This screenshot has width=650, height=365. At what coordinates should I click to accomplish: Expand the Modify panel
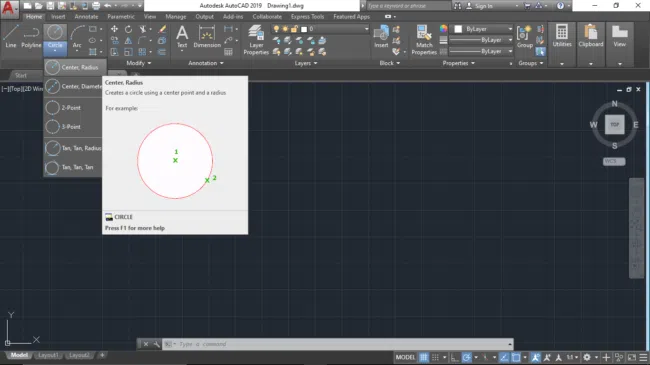point(138,63)
